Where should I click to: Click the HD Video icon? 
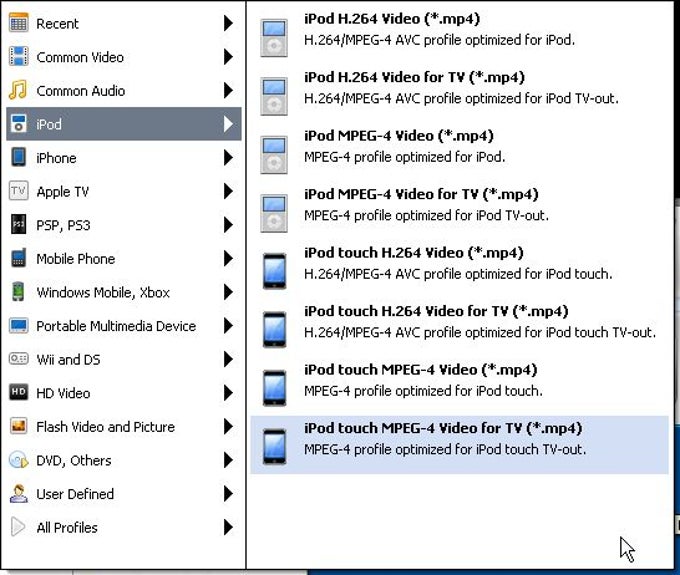pos(18,392)
